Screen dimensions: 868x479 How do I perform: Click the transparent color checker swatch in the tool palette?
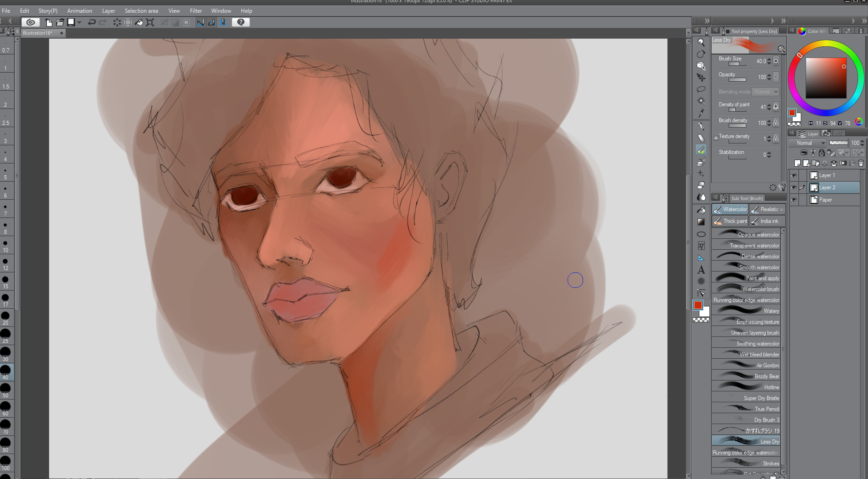(x=701, y=320)
